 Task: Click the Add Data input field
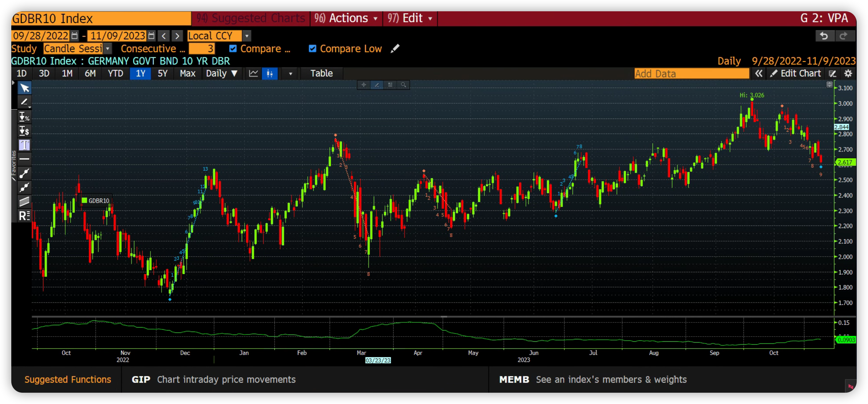691,73
